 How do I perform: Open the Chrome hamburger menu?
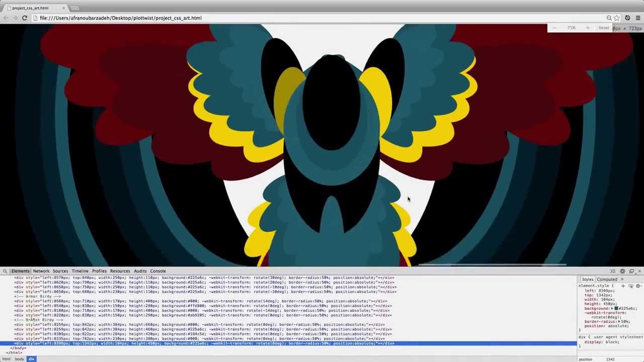tap(637, 18)
